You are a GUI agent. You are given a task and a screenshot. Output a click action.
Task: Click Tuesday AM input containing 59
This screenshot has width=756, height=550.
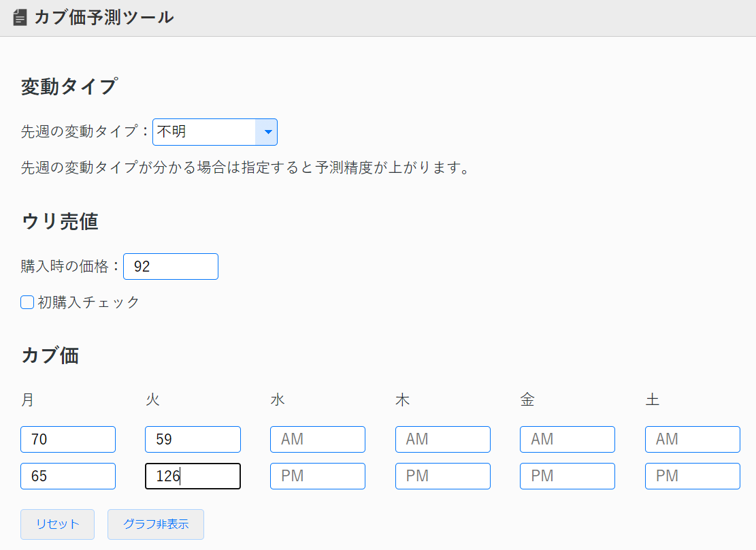tap(193, 439)
